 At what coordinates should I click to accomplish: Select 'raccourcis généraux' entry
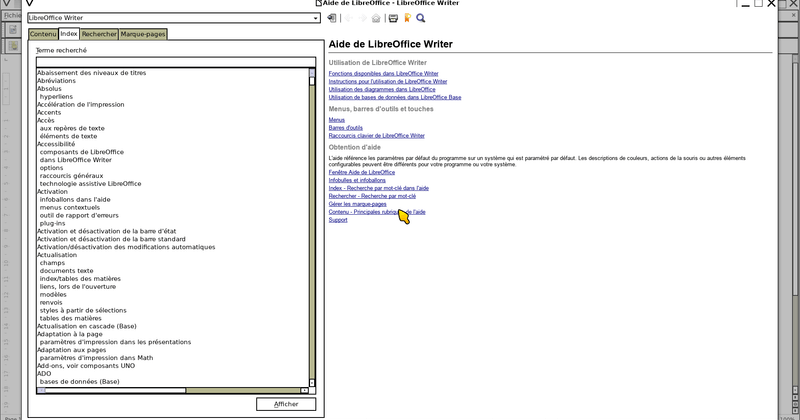click(x=71, y=176)
